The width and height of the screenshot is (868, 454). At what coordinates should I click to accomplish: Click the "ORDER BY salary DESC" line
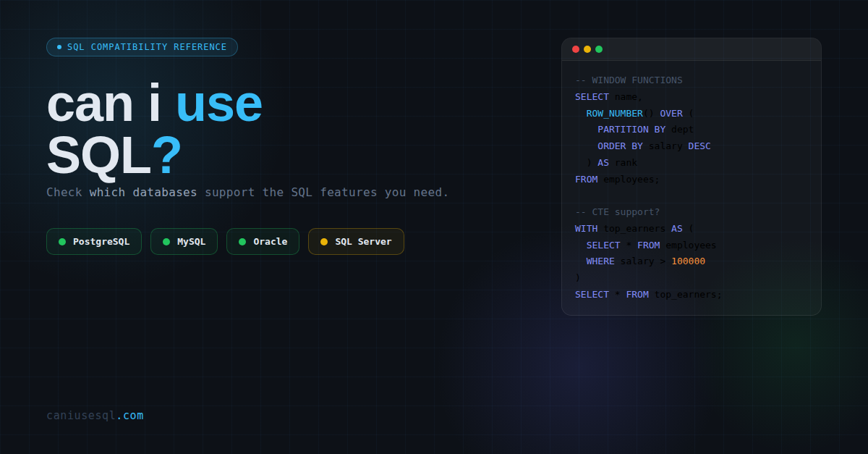[654, 146]
